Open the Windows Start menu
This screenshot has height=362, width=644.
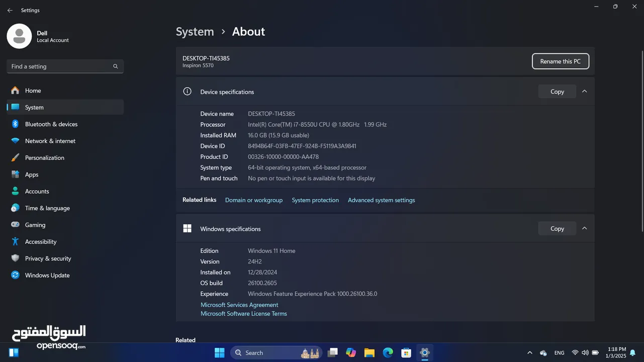tap(220, 353)
